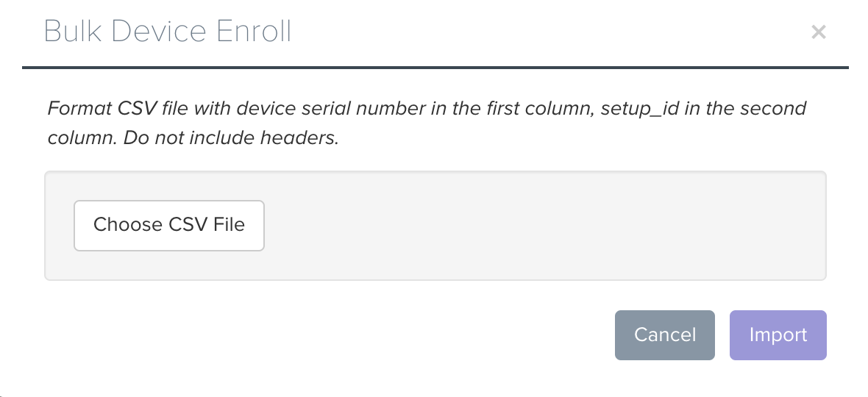Screen dimensions: 868x397
Task: Click the word 'Choose' on the file button
Action: click(129, 224)
